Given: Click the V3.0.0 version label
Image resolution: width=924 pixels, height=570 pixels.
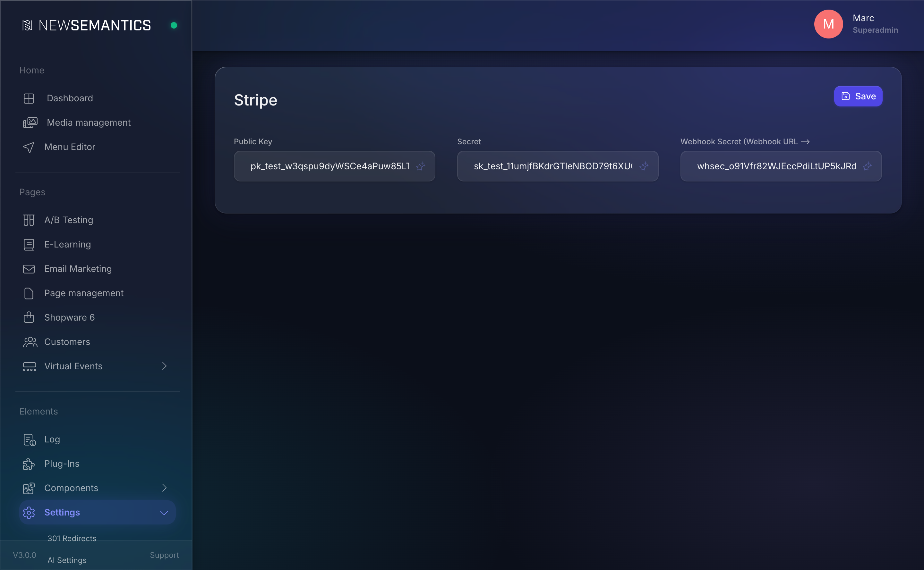Looking at the screenshot, I should [x=24, y=555].
